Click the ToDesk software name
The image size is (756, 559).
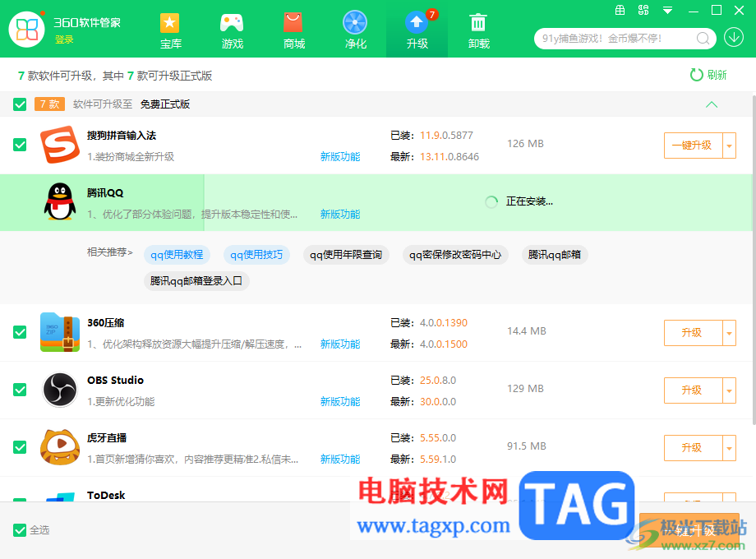coord(106,496)
